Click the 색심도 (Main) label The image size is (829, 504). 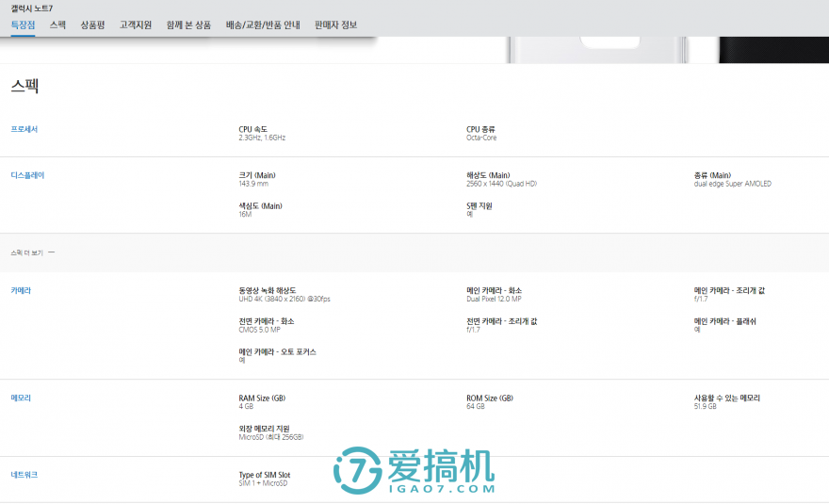coord(260,205)
